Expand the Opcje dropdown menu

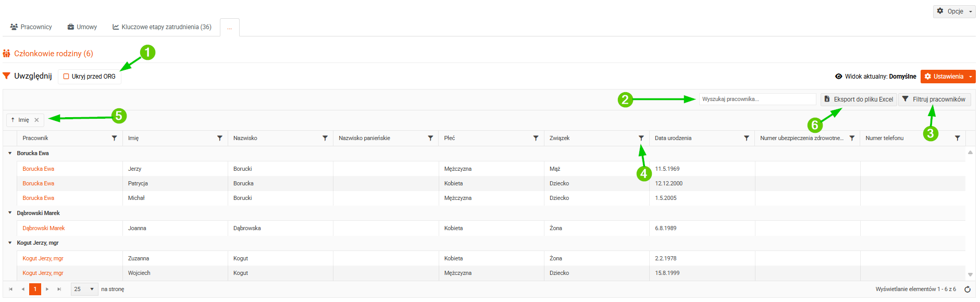pyautogui.click(x=954, y=11)
